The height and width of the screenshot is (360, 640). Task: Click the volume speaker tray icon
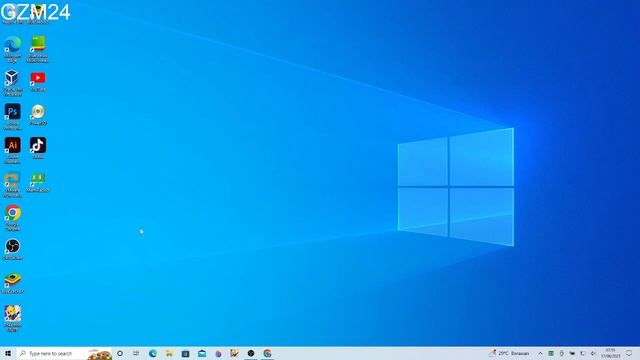pyautogui.click(x=593, y=353)
